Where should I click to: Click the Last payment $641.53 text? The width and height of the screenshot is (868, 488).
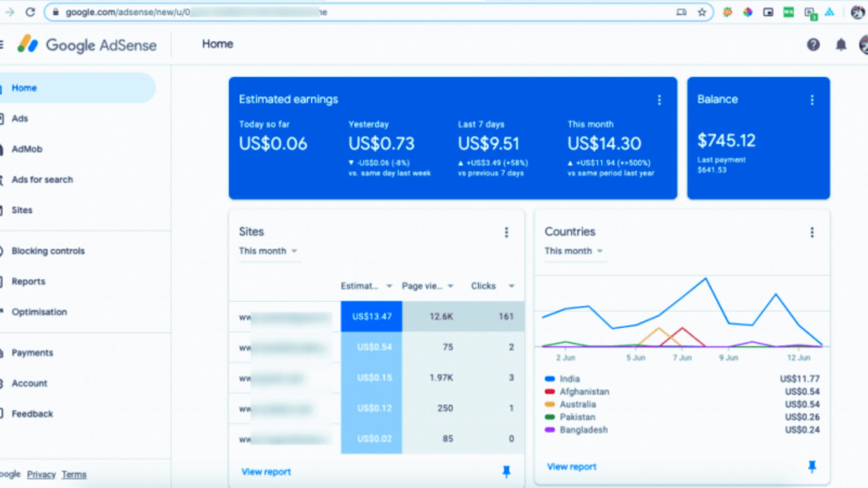click(x=721, y=165)
